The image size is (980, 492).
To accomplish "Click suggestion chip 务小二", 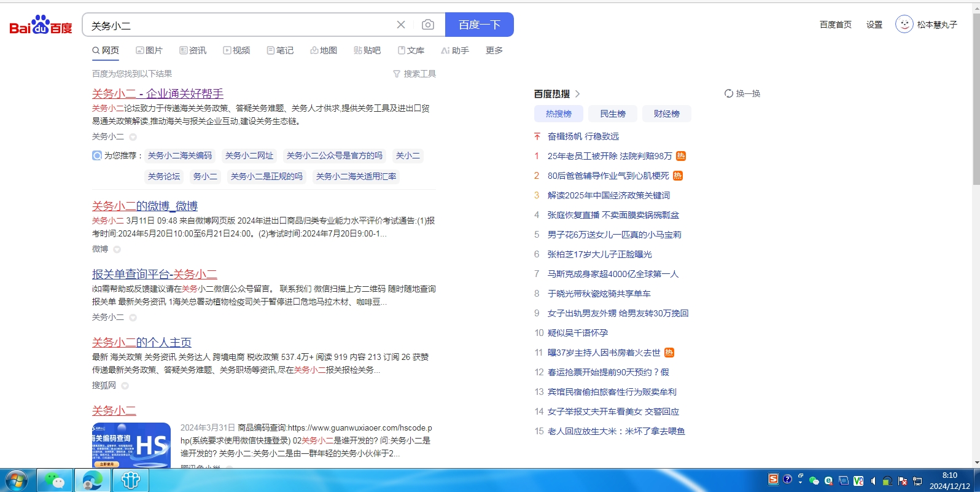I will click(205, 176).
